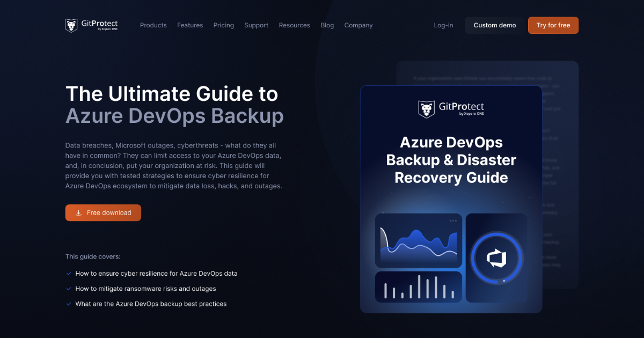The height and width of the screenshot is (338, 644).
Task: Click the checkmark beside backup best practices bullet
Action: 68,303
